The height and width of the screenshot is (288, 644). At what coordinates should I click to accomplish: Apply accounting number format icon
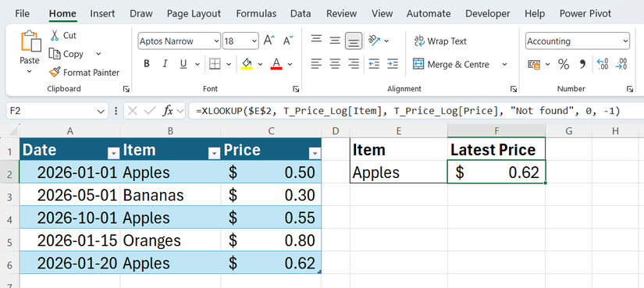click(x=535, y=65)
